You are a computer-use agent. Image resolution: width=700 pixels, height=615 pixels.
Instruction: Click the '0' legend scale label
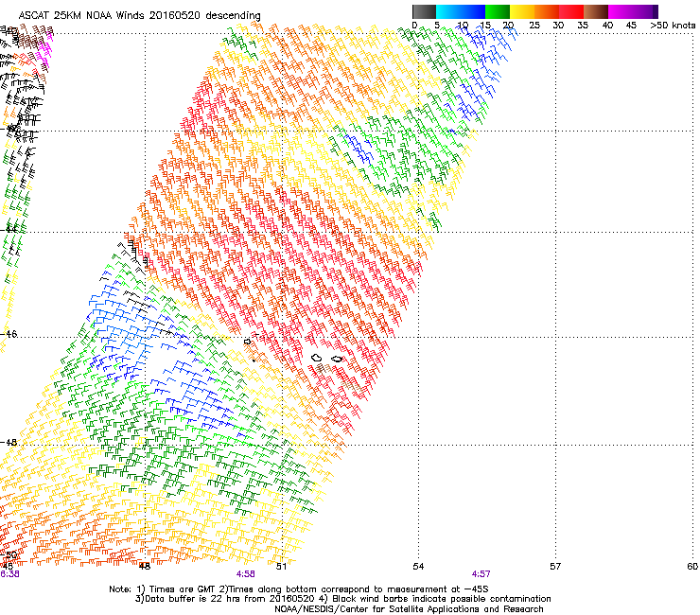[414, 25]
